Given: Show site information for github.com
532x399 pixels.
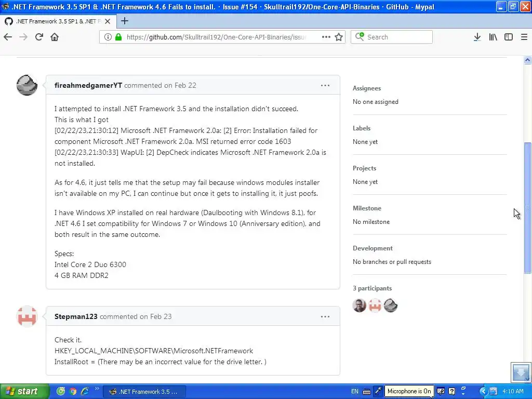Looking at the screenshot, I should point(108,37).
